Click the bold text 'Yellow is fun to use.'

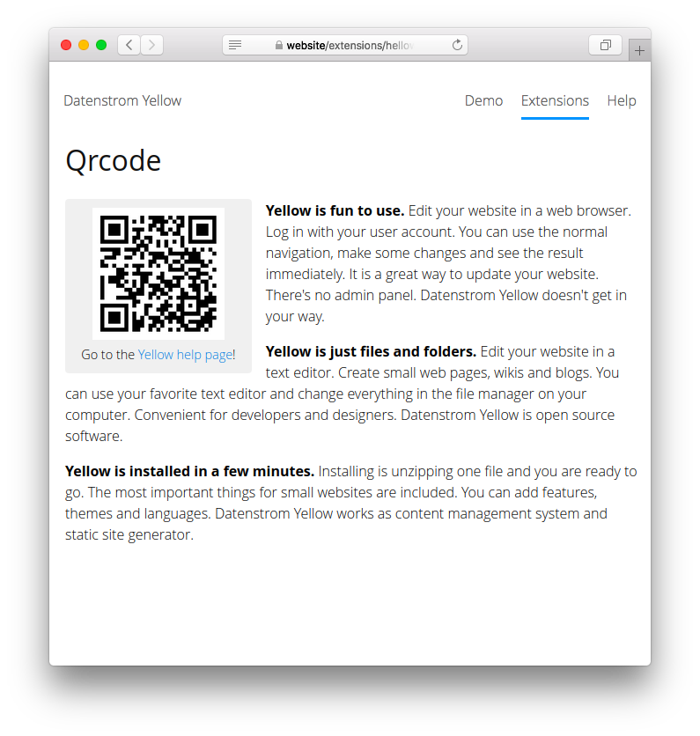tap(335, 210)
